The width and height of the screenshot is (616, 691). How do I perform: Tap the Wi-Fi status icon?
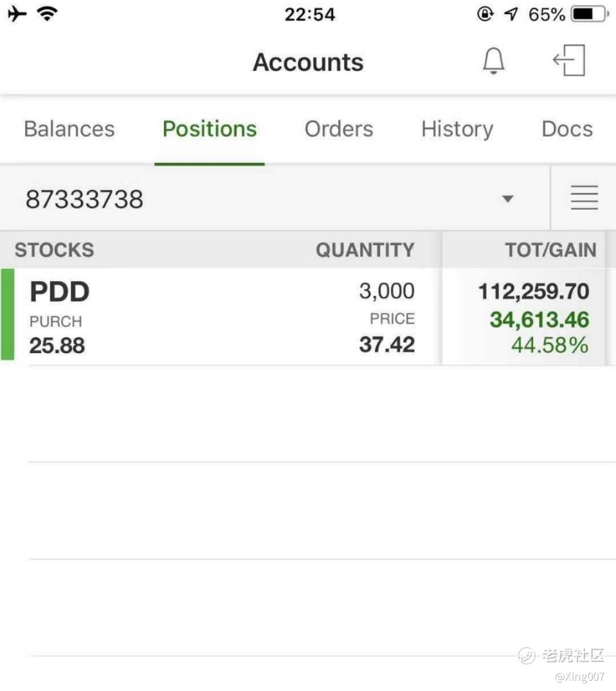[47, 13]
